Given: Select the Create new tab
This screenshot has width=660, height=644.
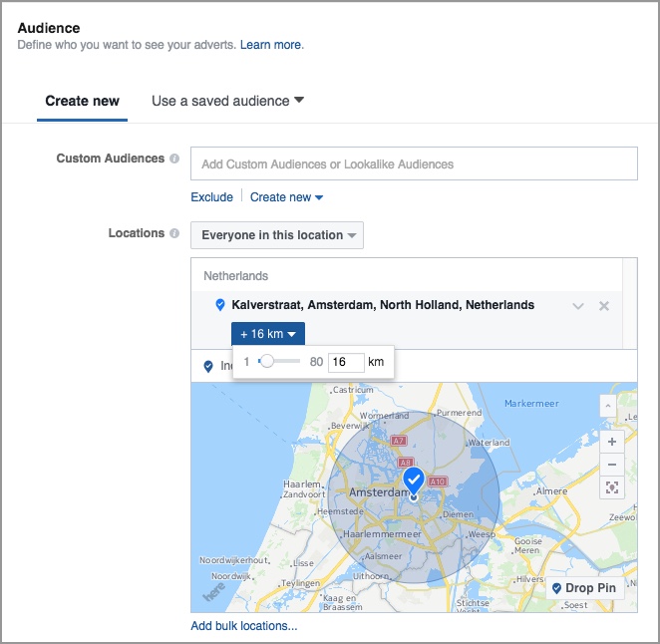Looking at the screenshot, I should pos(82,101).
